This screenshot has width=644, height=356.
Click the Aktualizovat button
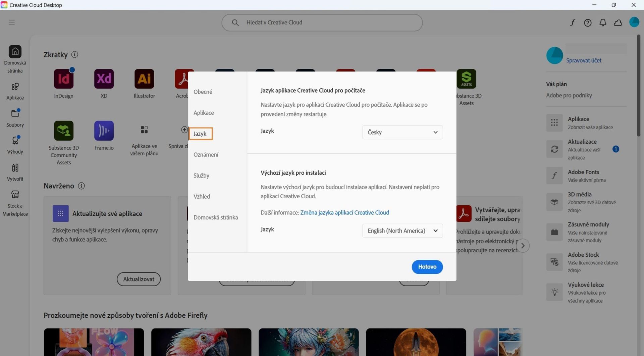click(139, 279)
